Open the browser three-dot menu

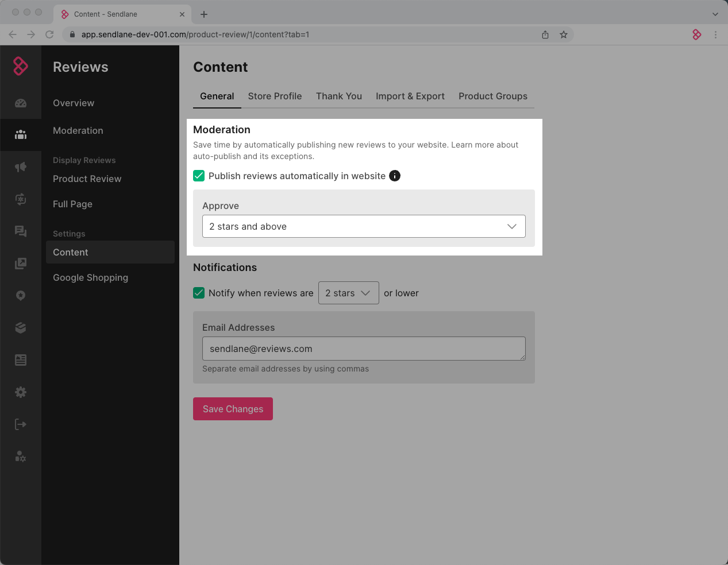click(715, 34)
